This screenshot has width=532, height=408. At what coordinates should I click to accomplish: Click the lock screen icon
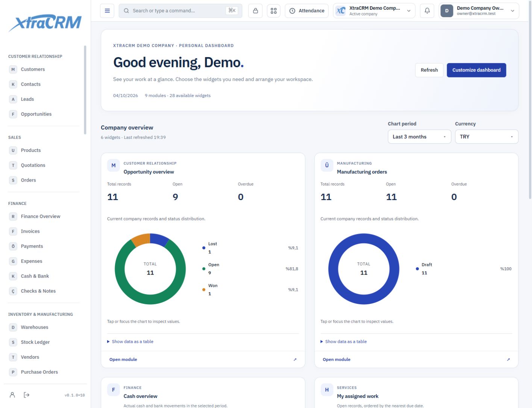[255, 11]
